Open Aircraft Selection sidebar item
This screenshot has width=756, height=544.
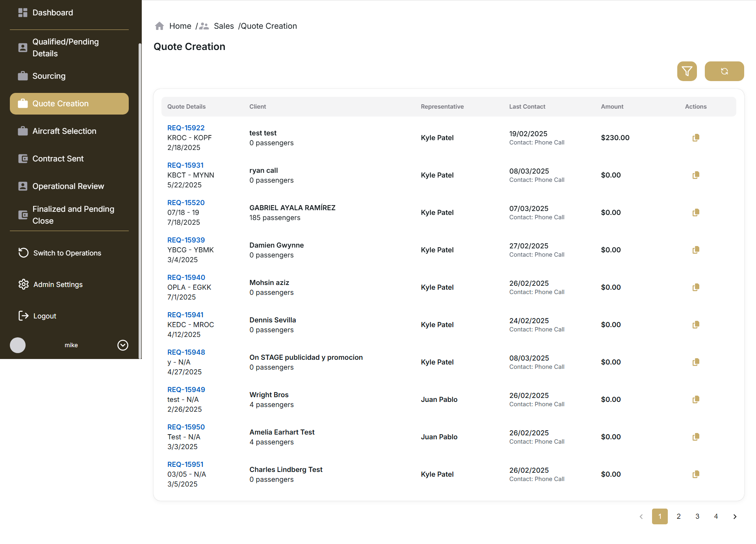coord(64,131)
